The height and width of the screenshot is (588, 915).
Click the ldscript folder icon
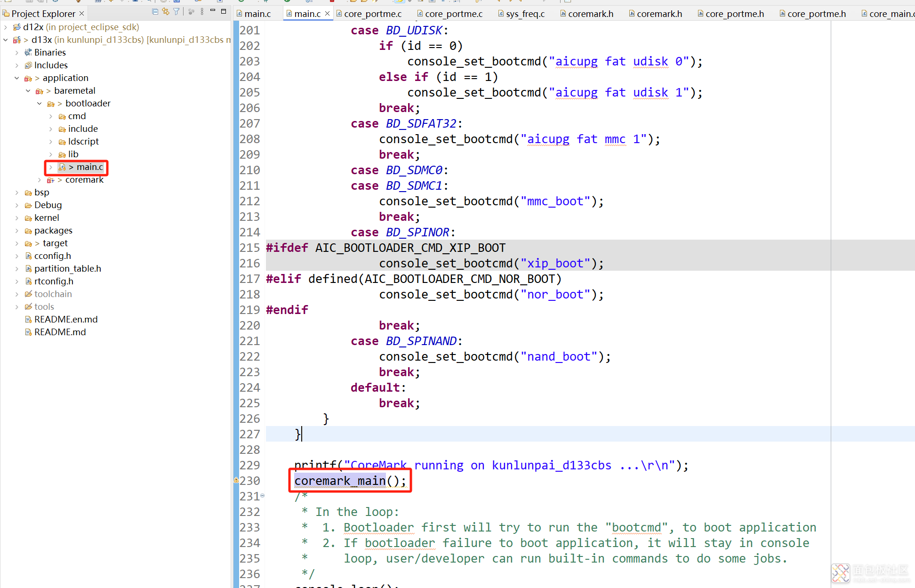point(62,142)
